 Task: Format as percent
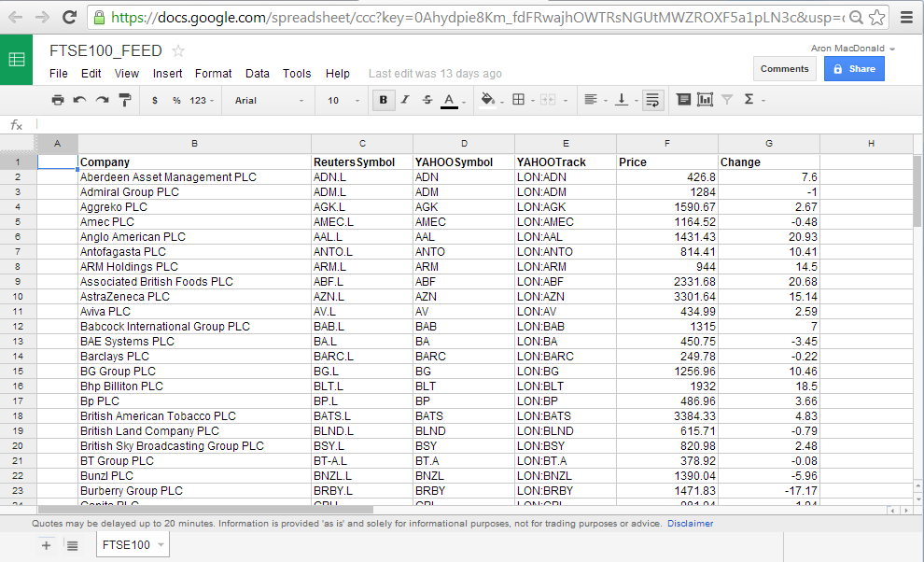coord(176,100)
